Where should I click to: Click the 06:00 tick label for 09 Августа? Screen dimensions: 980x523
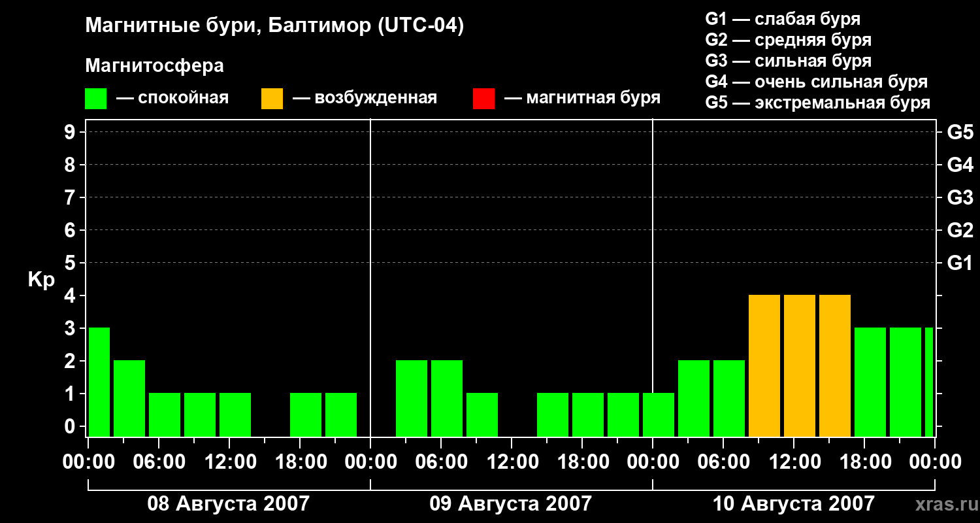(441, 462)
